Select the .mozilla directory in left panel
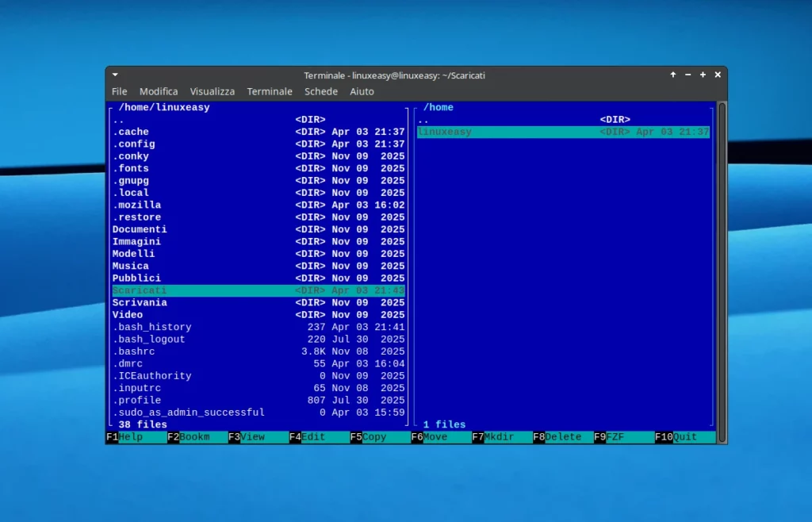This screenshot has height=522, width=812. (x=136, y=205)
